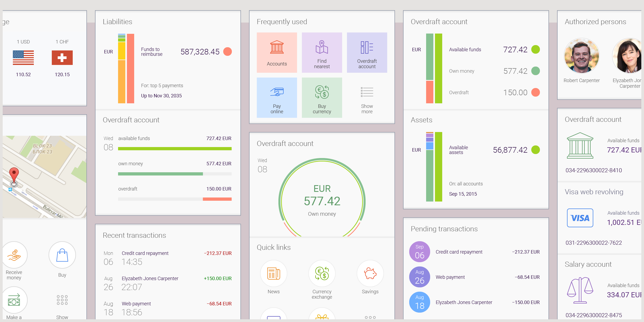Click the available funds green progress bar

(174, 149)
